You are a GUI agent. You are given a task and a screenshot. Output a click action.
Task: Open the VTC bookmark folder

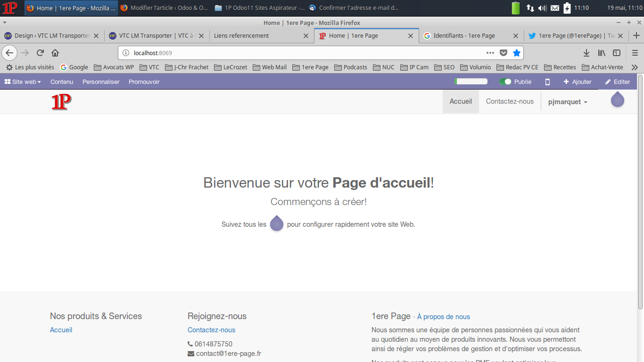pyautogui.click(x=149, y=67)
